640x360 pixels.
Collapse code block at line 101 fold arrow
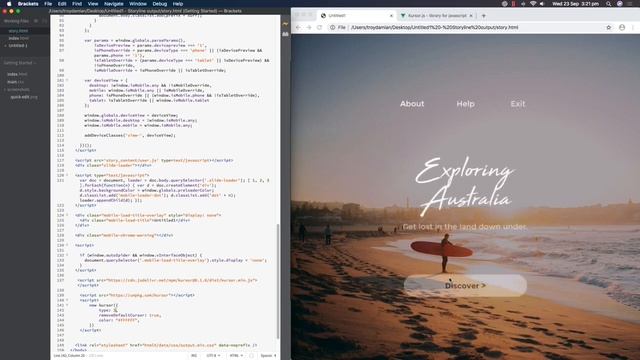(x=67, y=80)
